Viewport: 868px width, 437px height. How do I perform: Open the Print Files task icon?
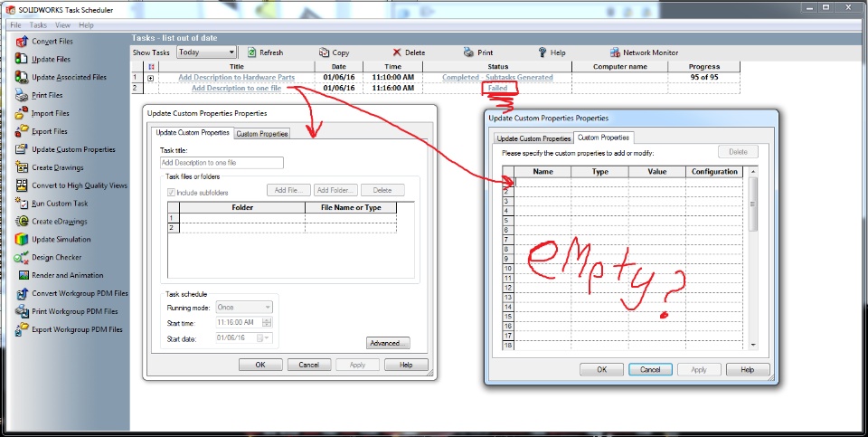[x=22, y=95]
